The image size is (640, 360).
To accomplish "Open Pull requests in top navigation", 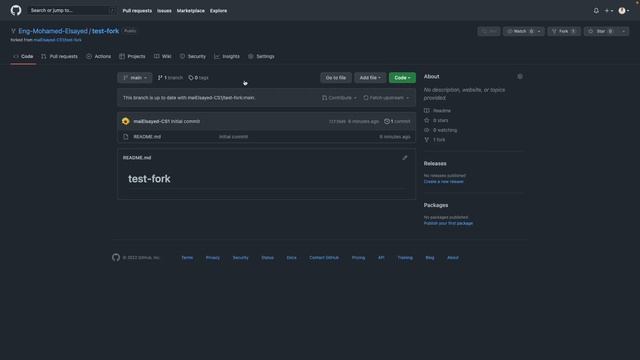I will tap(137, 11).
